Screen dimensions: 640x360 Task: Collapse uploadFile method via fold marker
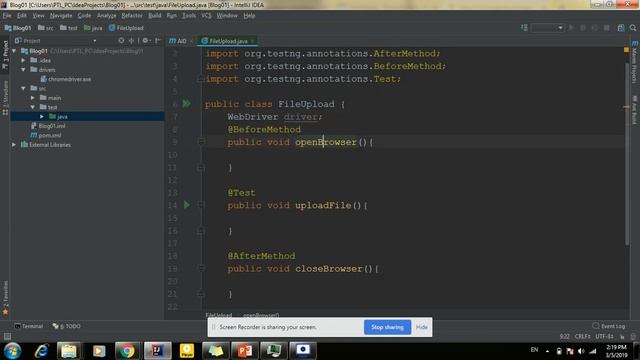(x=200, y=205)
